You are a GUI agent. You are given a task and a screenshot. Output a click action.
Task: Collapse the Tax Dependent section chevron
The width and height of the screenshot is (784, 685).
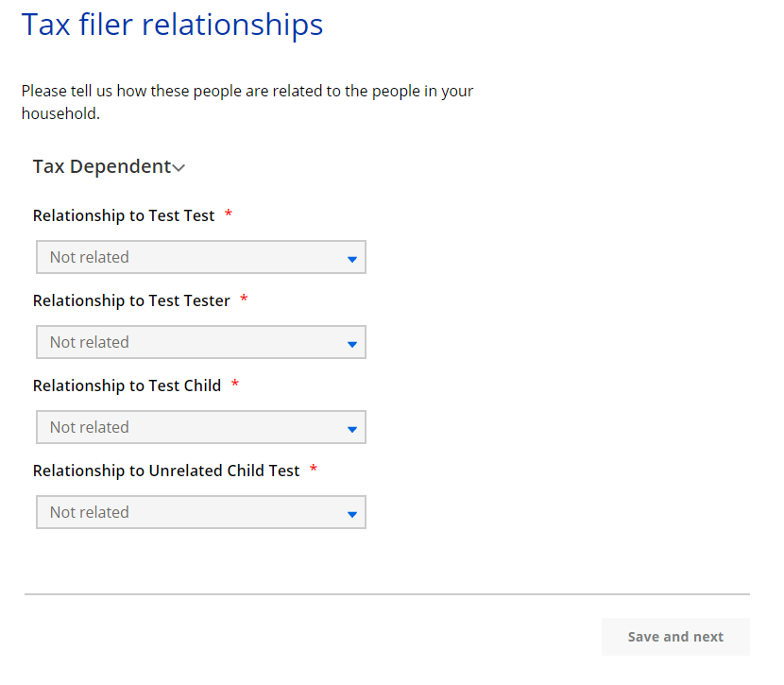[x=179, y=168]
